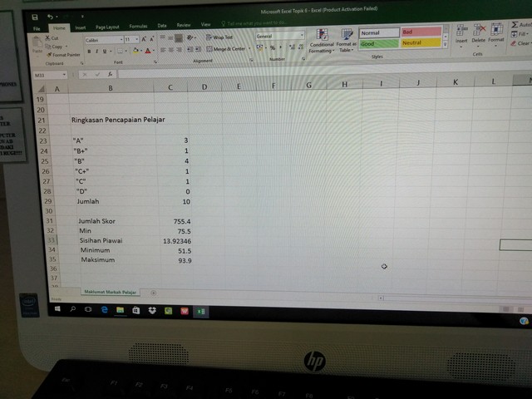Image resolution: width=532 pixels, height=399 pixels.
Task: Switch to the Page Layout tab
Action: [106, 27]
